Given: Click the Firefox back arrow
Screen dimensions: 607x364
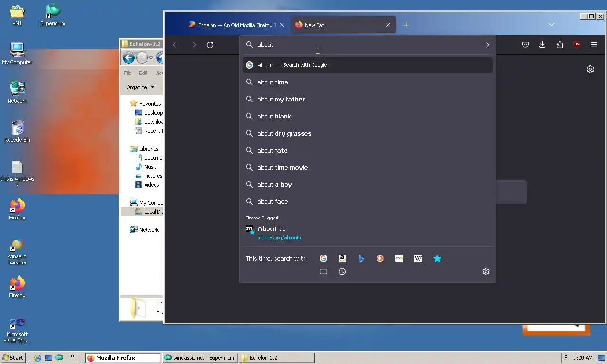Looking at the screenshot, I should coord(176,45).
